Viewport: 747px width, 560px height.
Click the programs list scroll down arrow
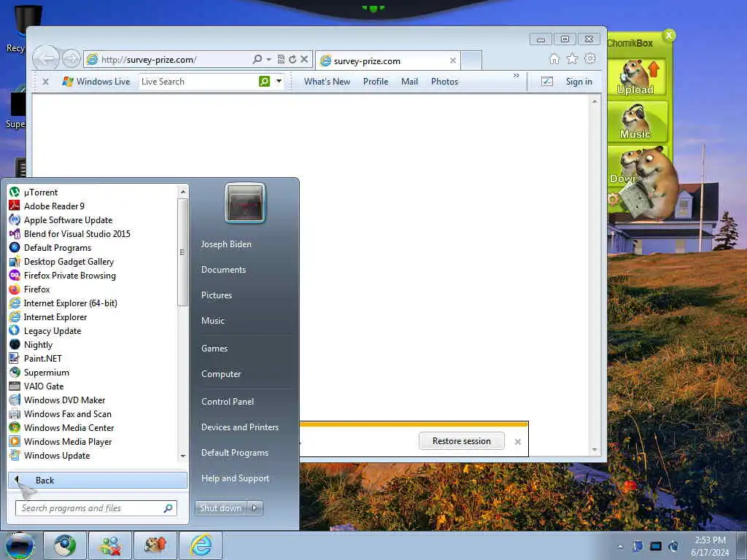(182, 456)
